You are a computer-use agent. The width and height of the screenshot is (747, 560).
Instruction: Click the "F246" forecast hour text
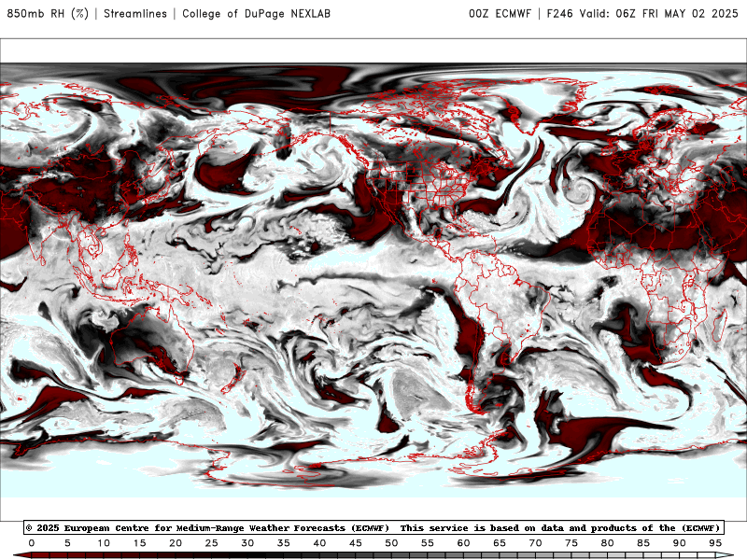[559, 14]
